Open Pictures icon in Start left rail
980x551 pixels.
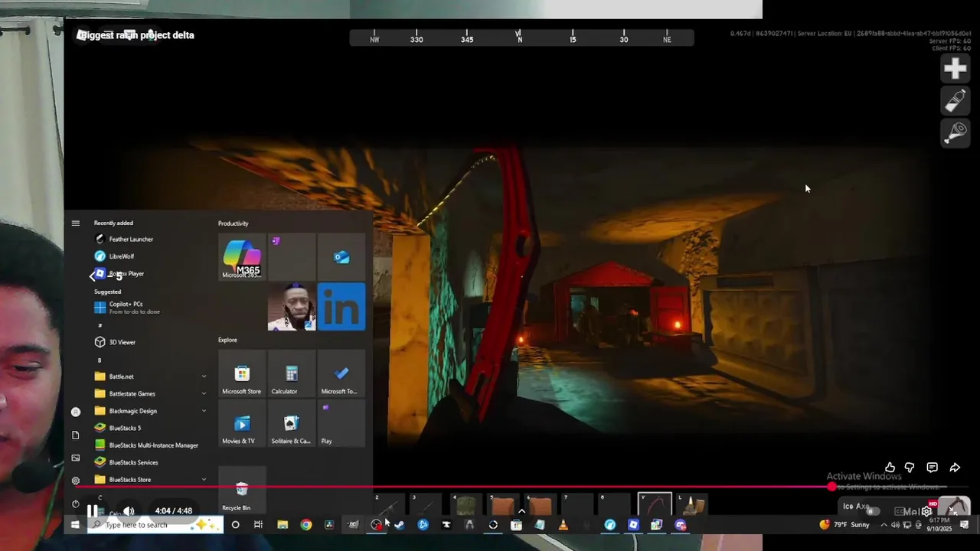(75, 458)
